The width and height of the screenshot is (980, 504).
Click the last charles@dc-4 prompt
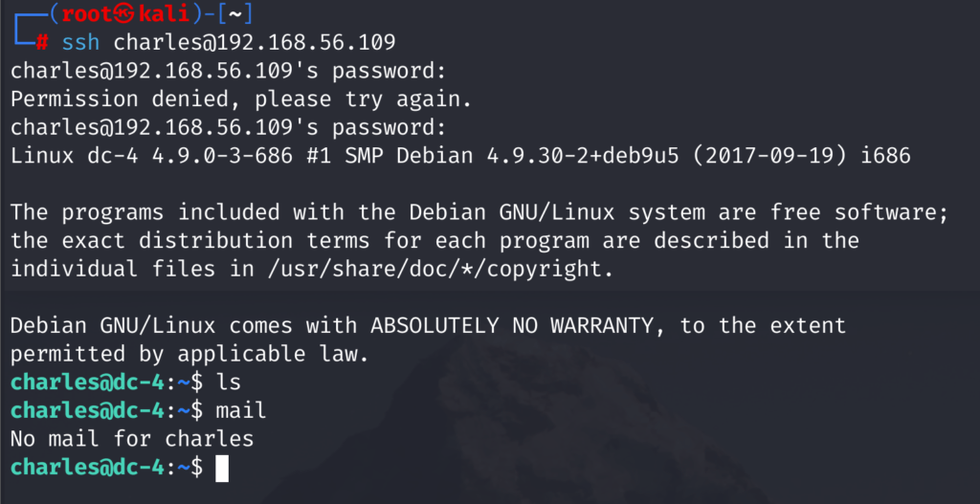(107, 468)
